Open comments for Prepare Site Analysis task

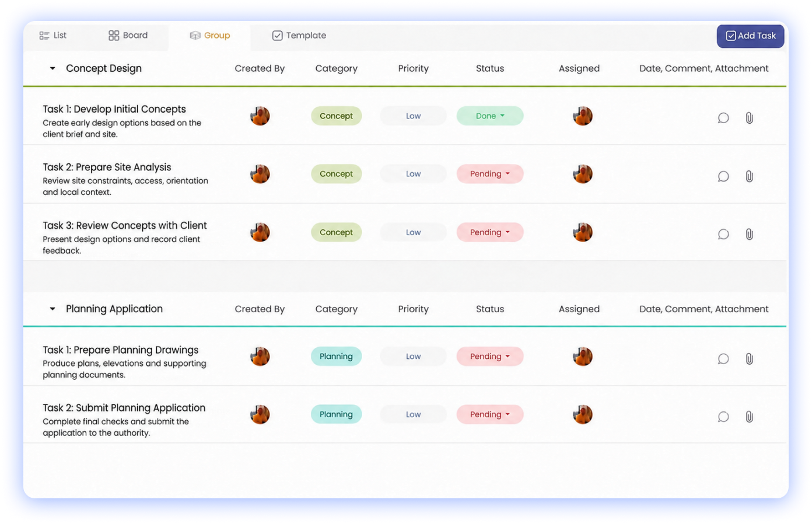pyautogui.click(x=723, y=176)
